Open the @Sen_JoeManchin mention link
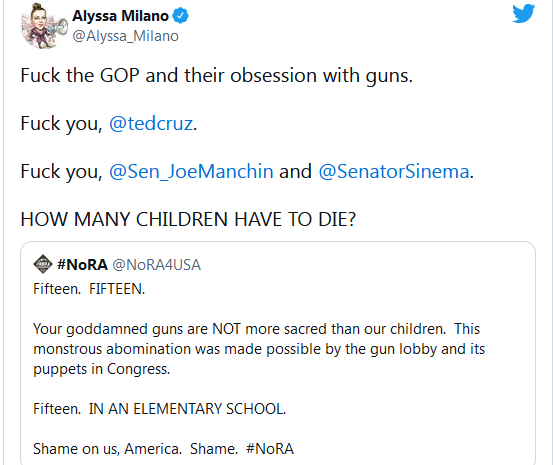 point(191,171)
